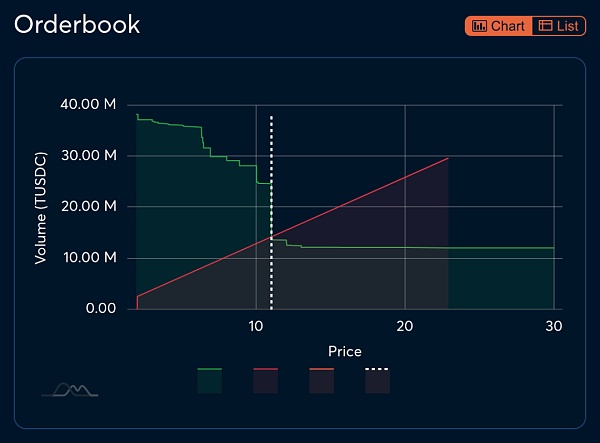Click the price axis label 30
The width and height of the screenshot is (600, 443).
[x=554, y=327]
